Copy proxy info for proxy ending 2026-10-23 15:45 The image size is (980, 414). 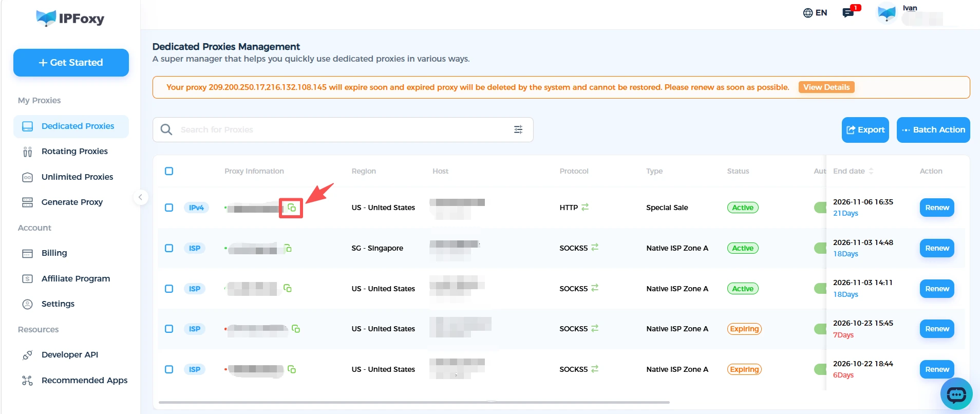pyautogui.click(x=296, y=329)
